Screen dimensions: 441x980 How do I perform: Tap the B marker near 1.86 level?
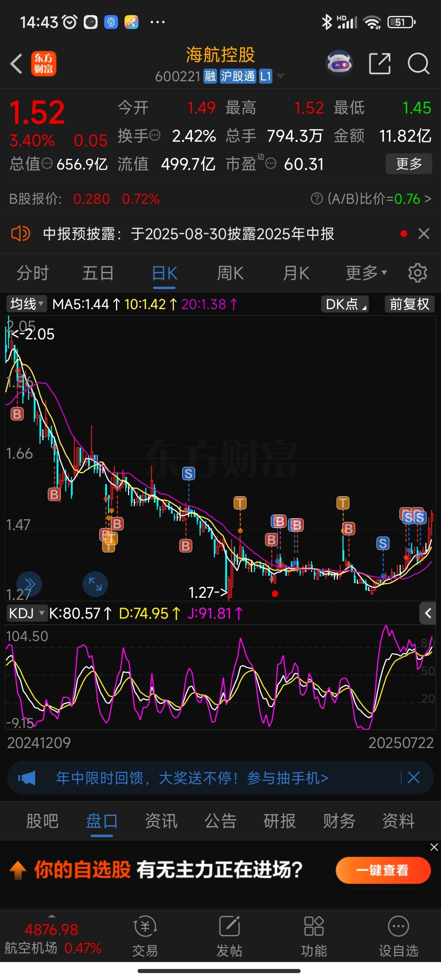17,414
